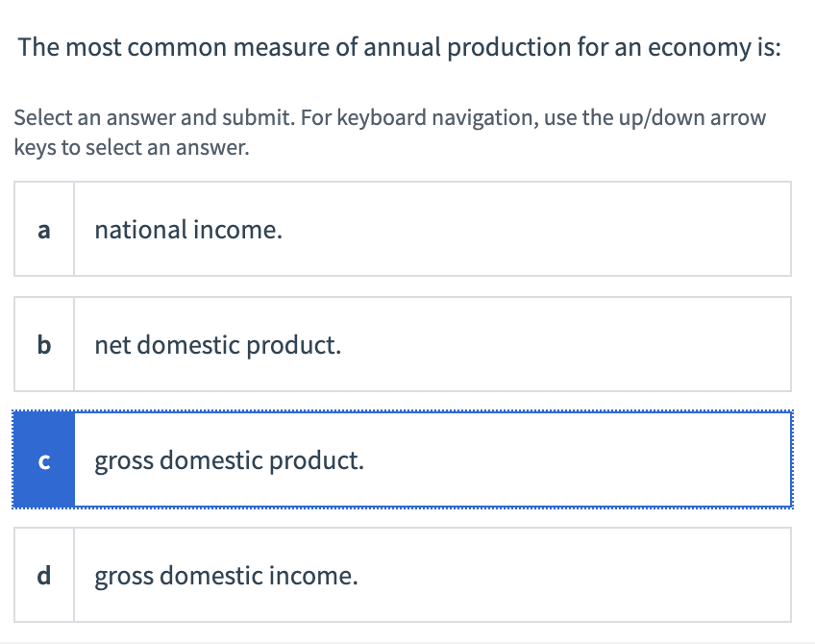This screenshot has height=644, width=815.
Task: Click the letter box labeled a
Action: [x=43, y=229]
